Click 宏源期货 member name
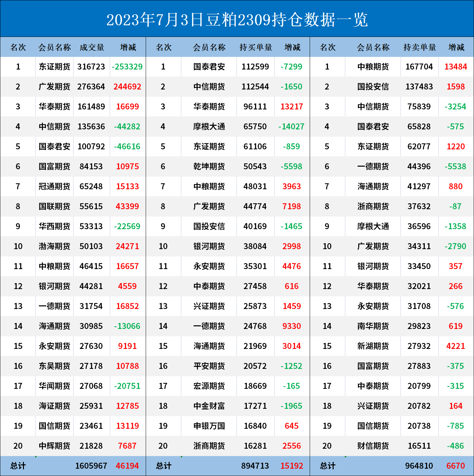The image size is (474, 476). 209,386
